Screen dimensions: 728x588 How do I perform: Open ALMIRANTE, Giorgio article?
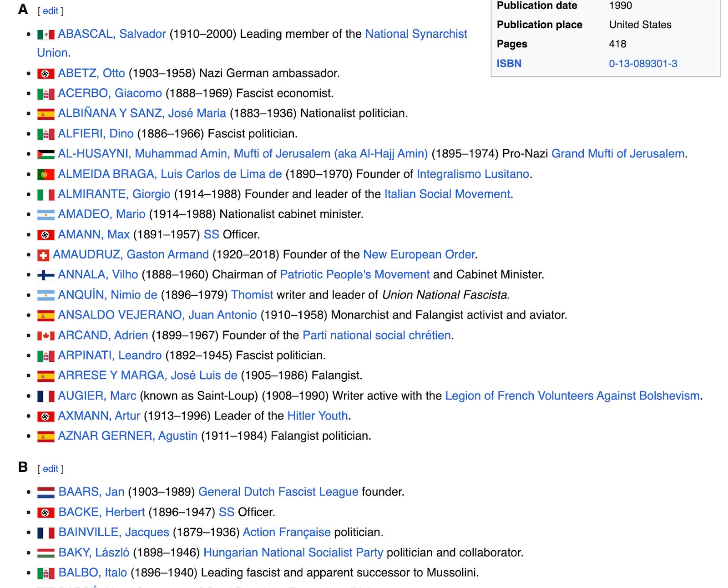tap(114, 194)
